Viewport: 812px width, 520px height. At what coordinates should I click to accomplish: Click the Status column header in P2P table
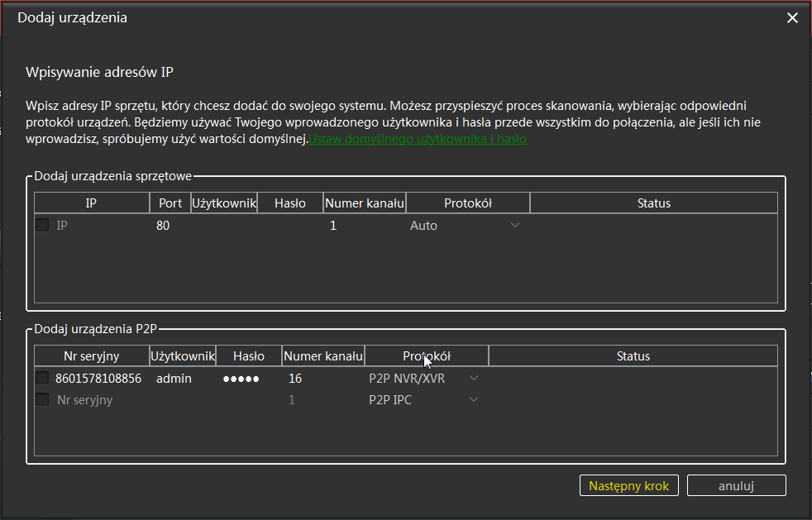(x=633, y=355)
